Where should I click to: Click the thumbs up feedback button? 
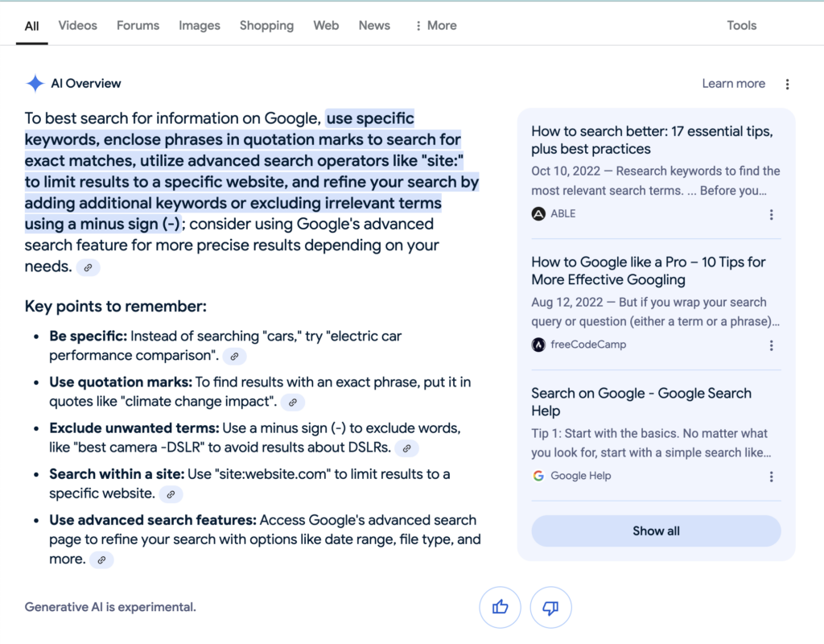500,607
